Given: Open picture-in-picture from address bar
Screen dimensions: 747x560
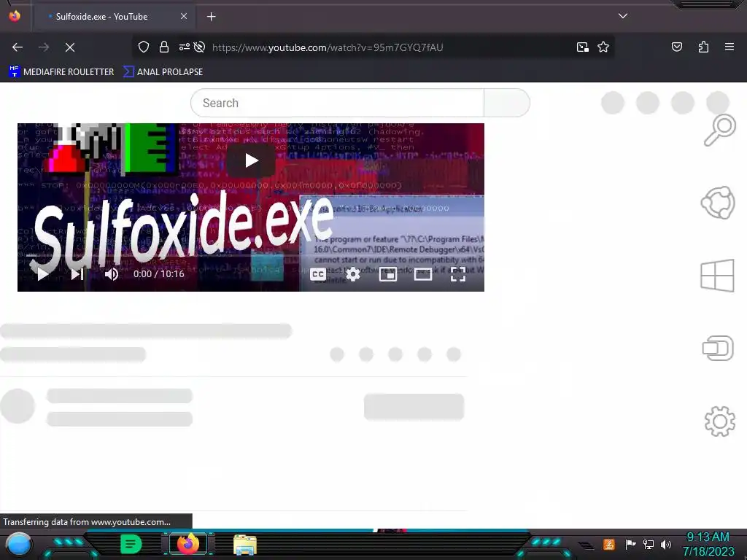Looking at the screenshot, I should (x=583, y=47).
